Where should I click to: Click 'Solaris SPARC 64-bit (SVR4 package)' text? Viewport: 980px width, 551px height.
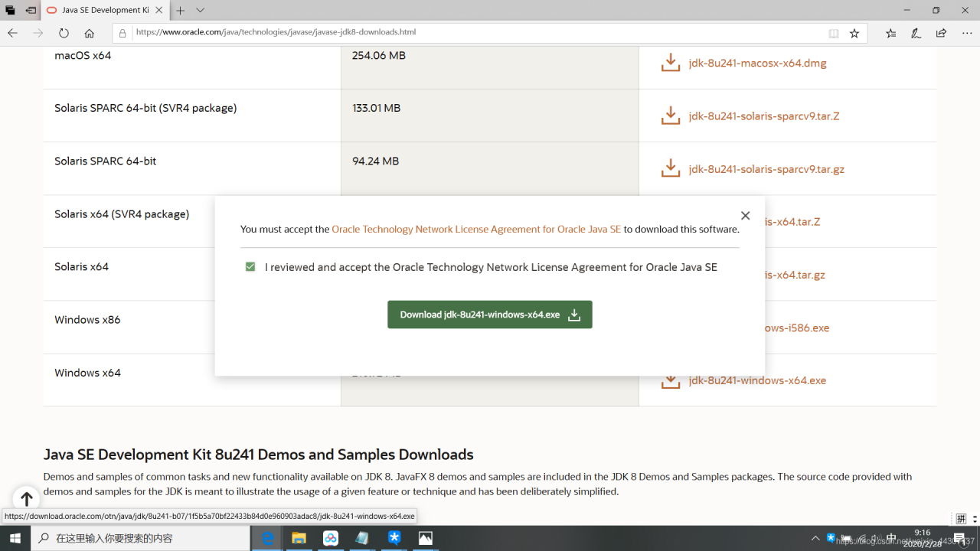pyautogui.click(x=145, y=109)
